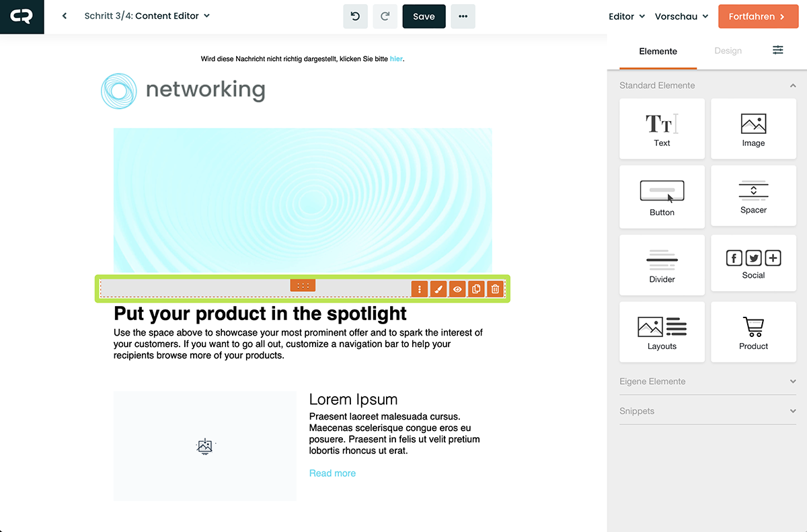This screenshot has width=807, height=532.
Task: Select the Image element tile
Action: [x=753, y=128]
